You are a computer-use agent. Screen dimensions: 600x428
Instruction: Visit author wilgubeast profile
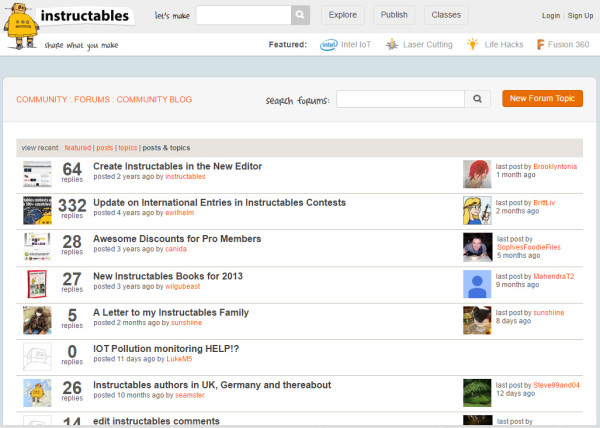(x=183, y=286)
